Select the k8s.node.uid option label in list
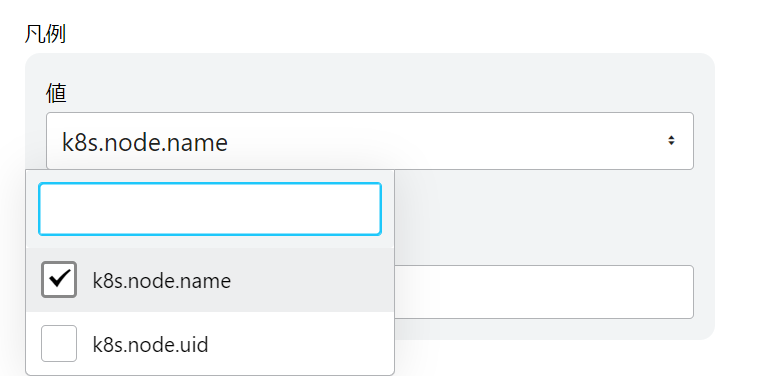 150,345
